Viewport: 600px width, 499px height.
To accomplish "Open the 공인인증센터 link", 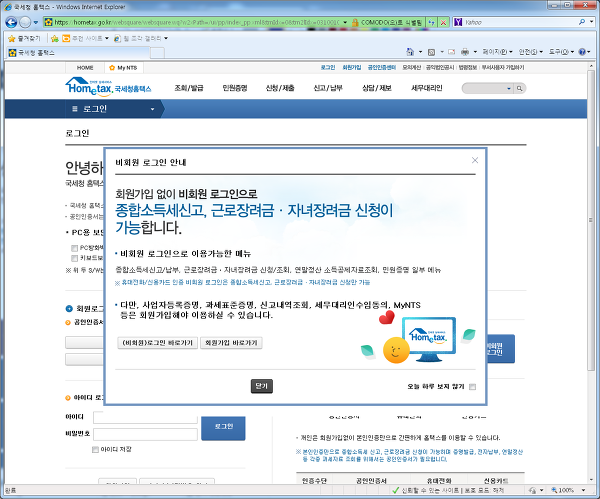I will tap(382, 67).
